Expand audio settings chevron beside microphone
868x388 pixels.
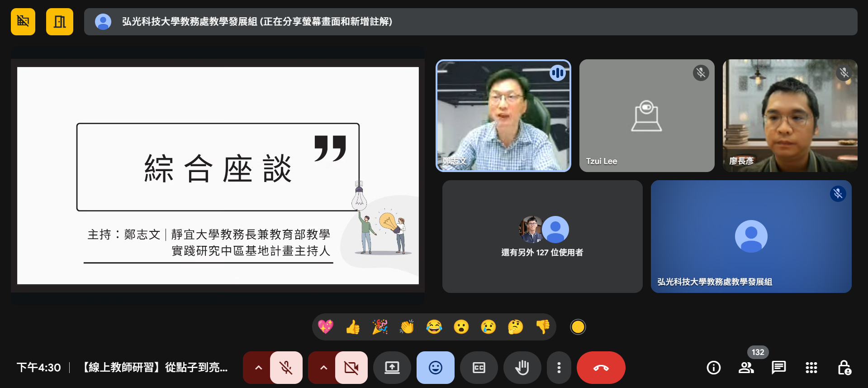tap(258, 368)
